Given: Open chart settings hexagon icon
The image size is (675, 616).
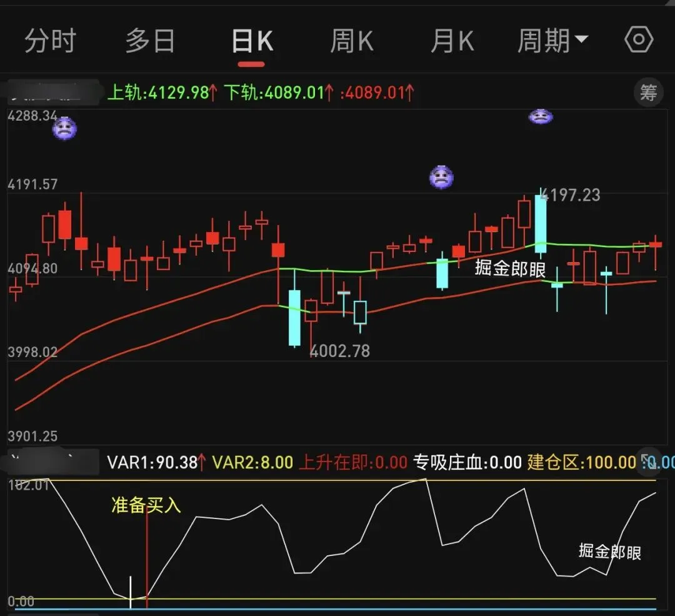Looking at the screenshot, I should click(x=639, y=39).
